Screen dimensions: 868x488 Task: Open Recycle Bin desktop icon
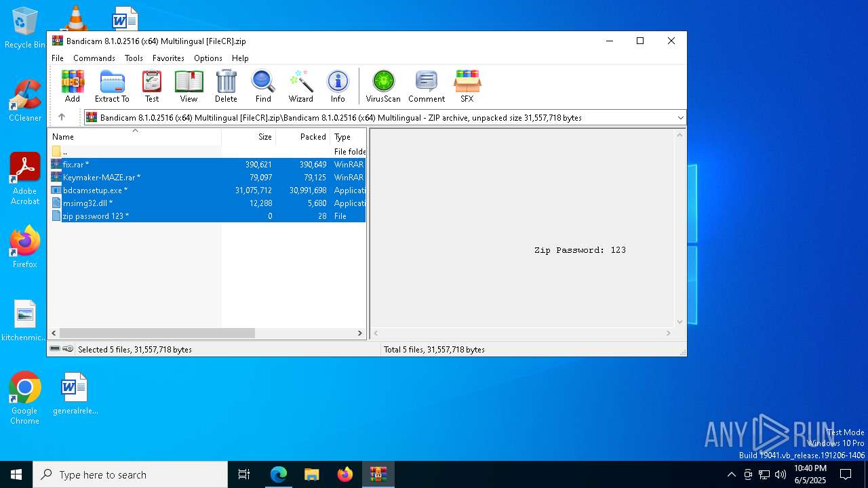click(x=25, y=28)
